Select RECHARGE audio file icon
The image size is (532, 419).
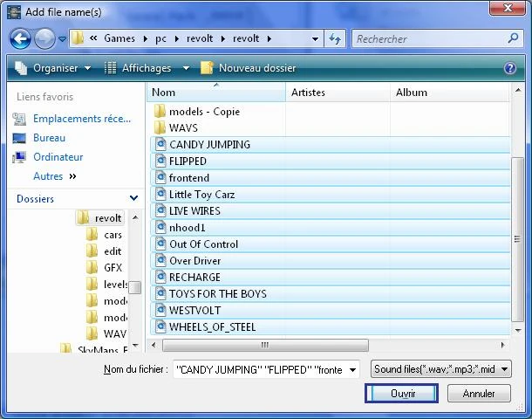[x=160, y=277]
